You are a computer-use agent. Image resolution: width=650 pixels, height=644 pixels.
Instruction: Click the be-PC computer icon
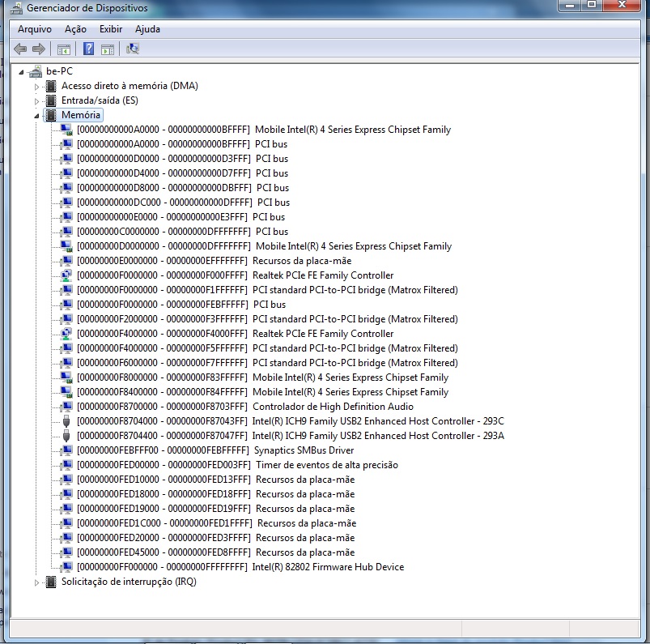point(36,71)
